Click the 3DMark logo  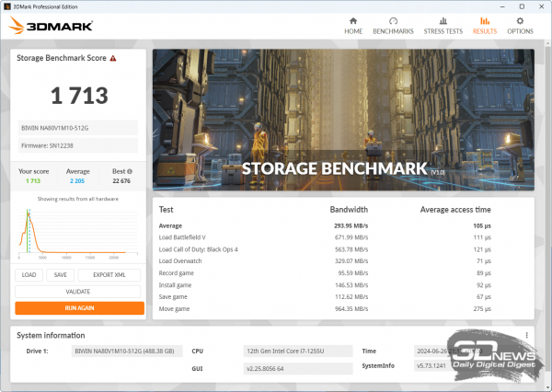click(x=52, y=26)
